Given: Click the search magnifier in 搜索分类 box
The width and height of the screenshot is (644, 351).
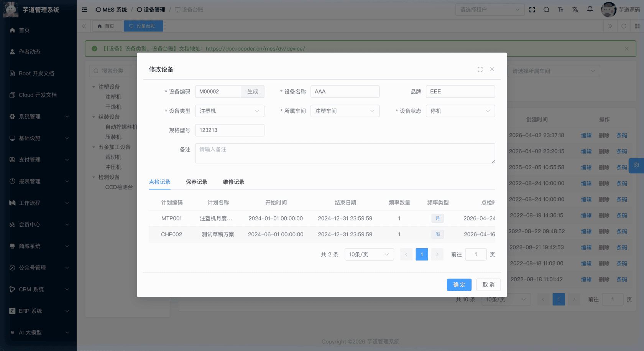Looking at the screenshot, I should pyautogui.click(x=96, y=71).
